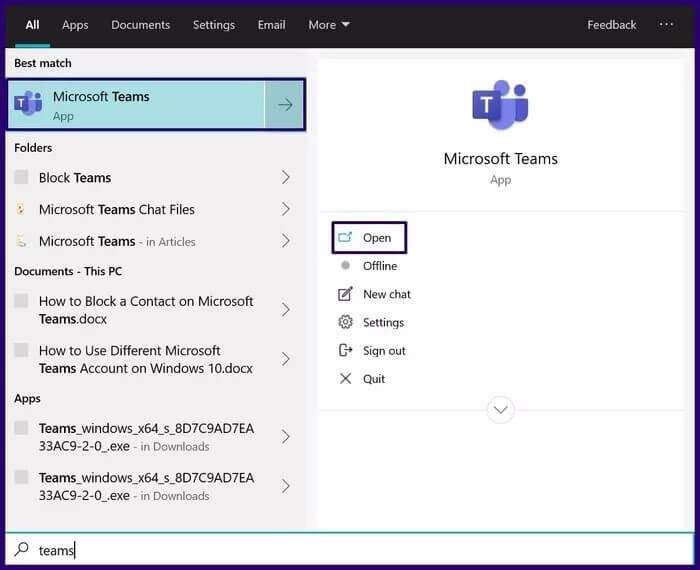The height and width of the screenshot is (570, 700).
Task: Click the Feedback link
Action: coord(611,25)
